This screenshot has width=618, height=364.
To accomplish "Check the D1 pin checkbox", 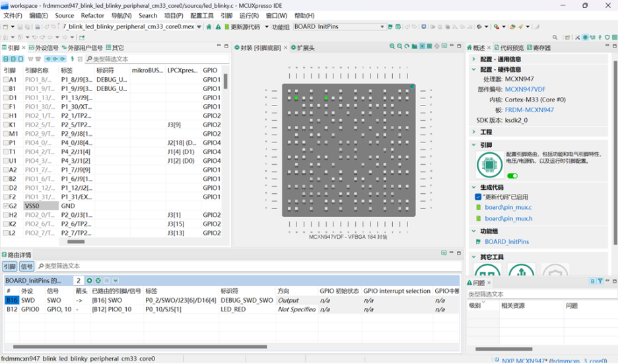I will (x=6, y=98).
